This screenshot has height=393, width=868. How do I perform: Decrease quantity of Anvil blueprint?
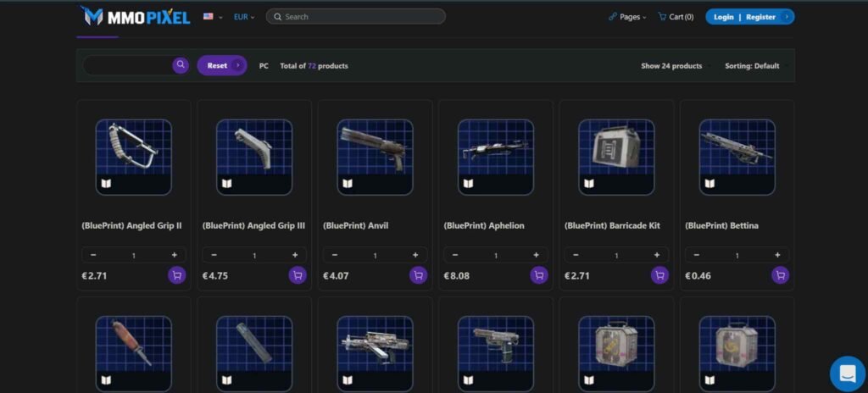(x=335, y=255)
